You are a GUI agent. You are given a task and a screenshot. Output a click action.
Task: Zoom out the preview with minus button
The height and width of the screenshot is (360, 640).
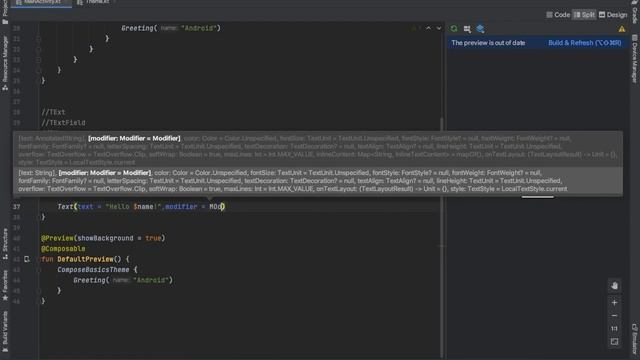[614, 316]
